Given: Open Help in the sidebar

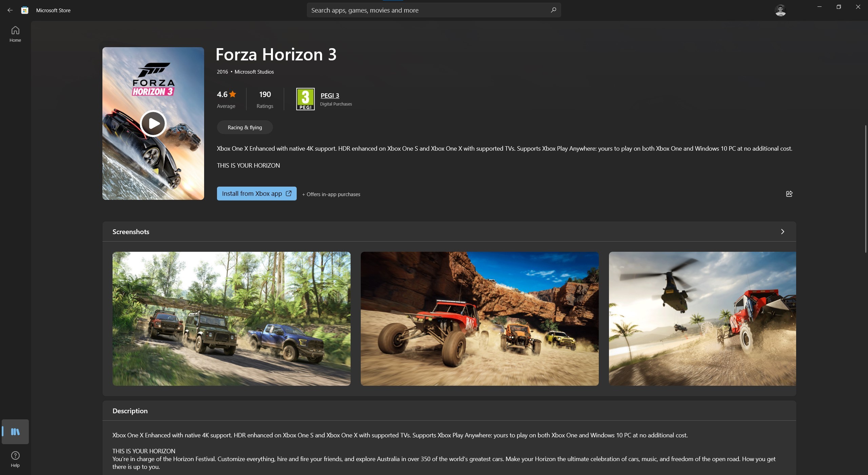Looking at the screenshot, I should [x=15, y=459].
